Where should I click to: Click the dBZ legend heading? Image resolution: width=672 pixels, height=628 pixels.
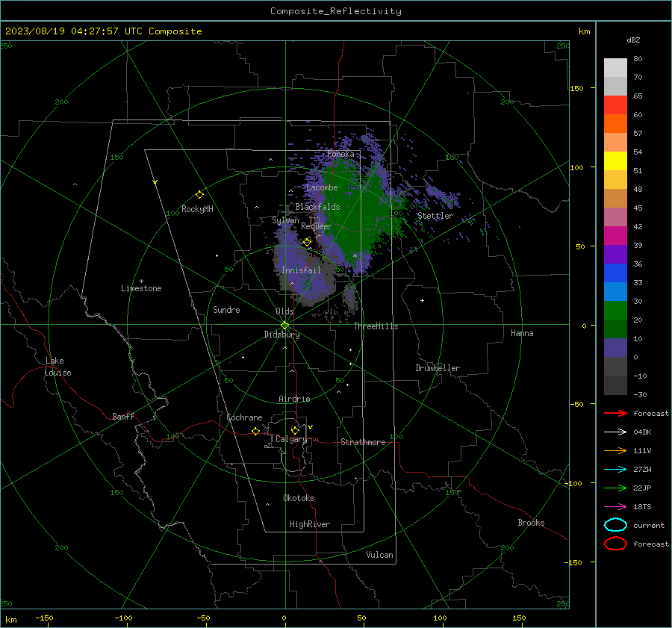[633, 40]
